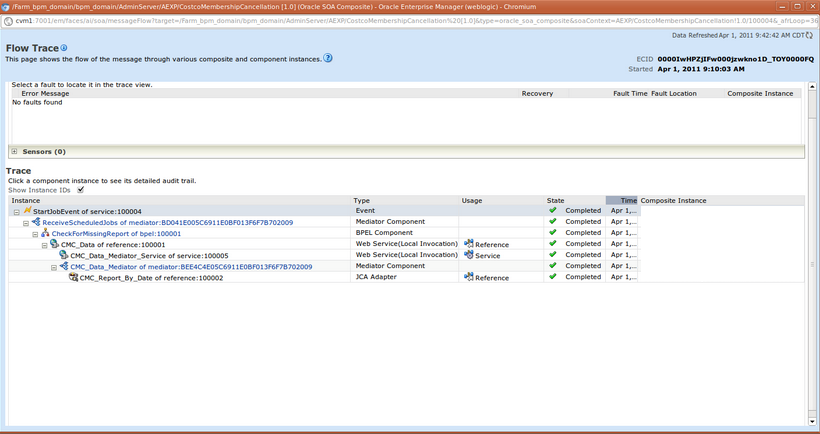Open CheckForMissingReport of bpel:100001 link
Viewport: 820px width, 434px height.
[116, 234]
